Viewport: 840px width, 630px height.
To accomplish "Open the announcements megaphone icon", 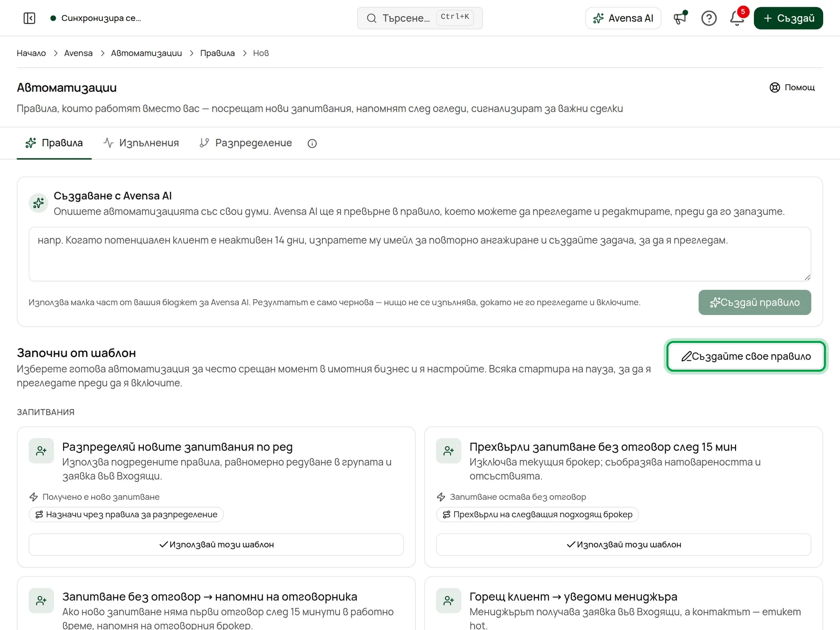I will [x=680, y=18].
